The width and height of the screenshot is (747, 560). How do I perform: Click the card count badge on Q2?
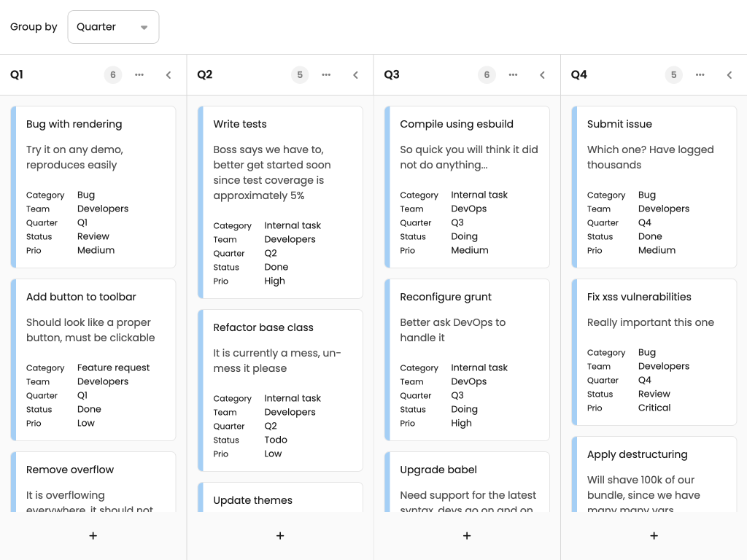(x=300, y=74)
